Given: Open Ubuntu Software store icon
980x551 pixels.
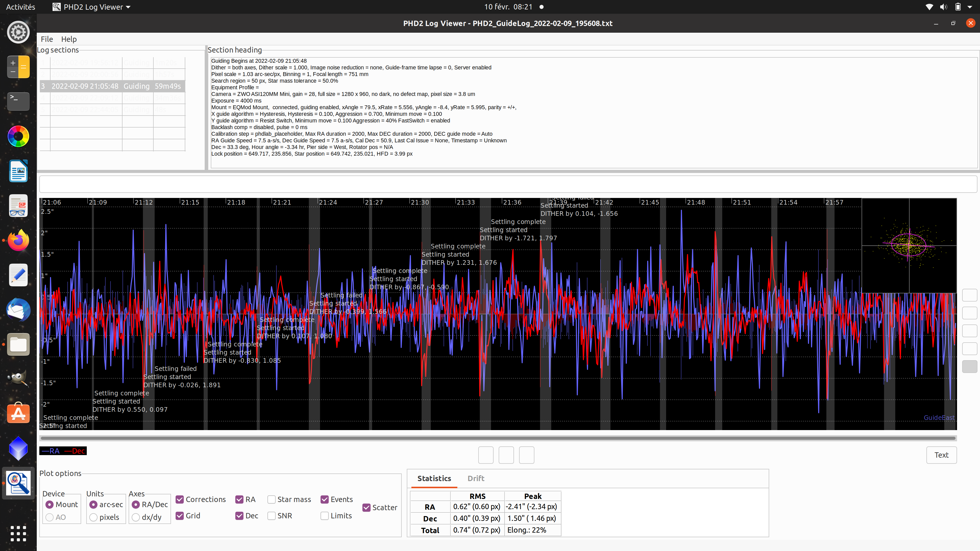Looking at the screenshot, I should [18, 413].
